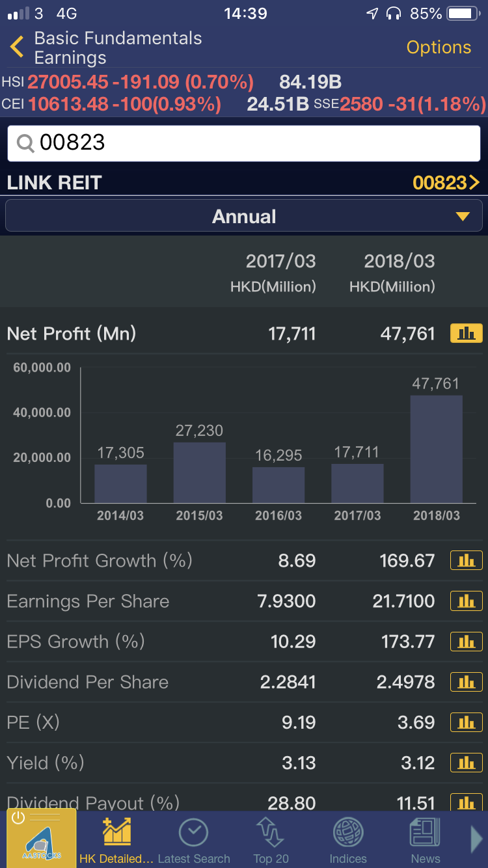Tap the Dividend Per Share value 2.4978
Screen dimensions: 488x868
pos(405,682)
